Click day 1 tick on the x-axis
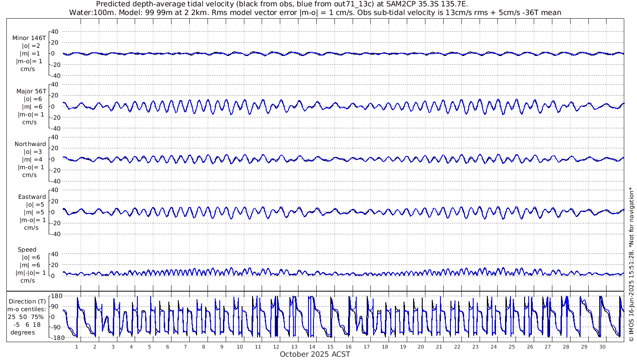 pyautogui.click(x=76, y=347)
